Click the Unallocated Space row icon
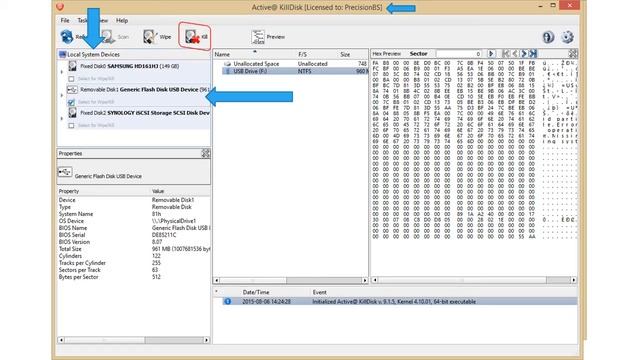Image resolution: width=640 pixels, height=360 pixels. (x=228, y=64)
